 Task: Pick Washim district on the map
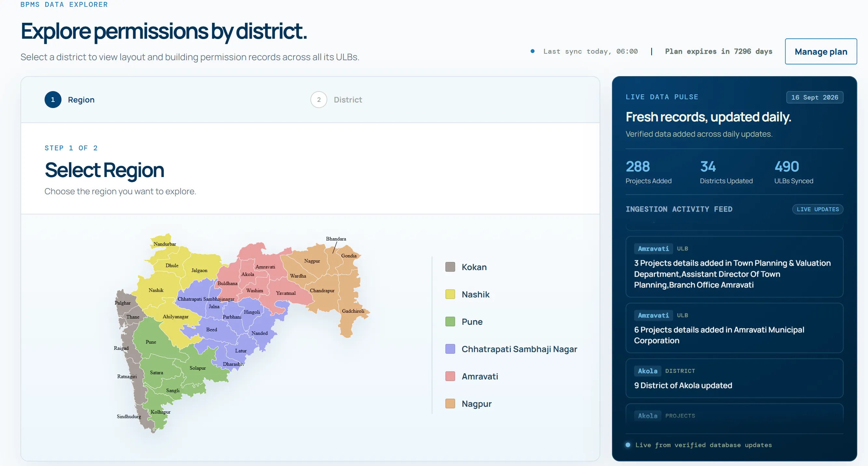(x=255, y=291)
